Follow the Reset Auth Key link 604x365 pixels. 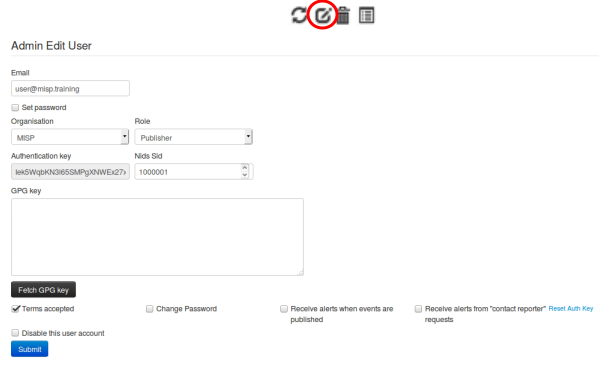coord(571,308)
